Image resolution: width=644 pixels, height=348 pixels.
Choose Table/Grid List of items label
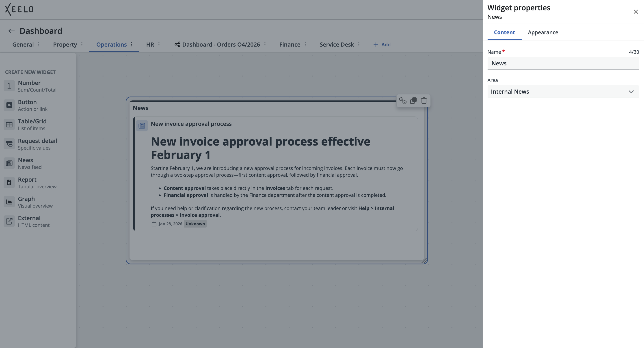(32, 125)
